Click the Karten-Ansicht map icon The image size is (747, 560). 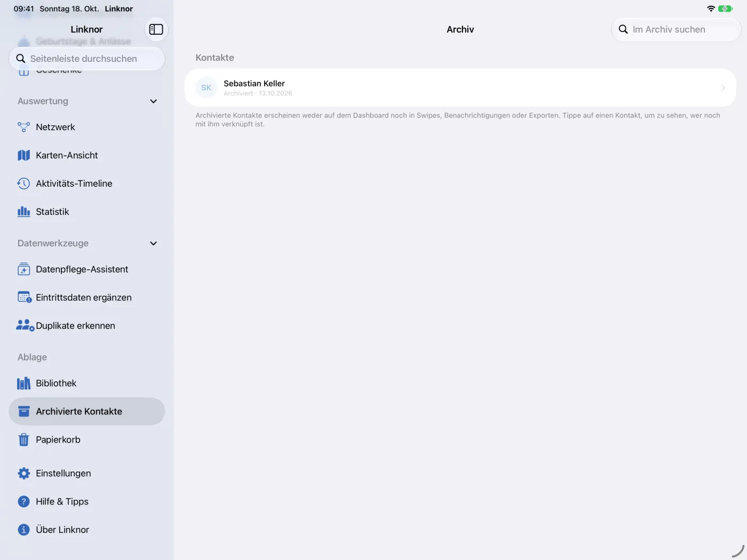pos(24,155)
